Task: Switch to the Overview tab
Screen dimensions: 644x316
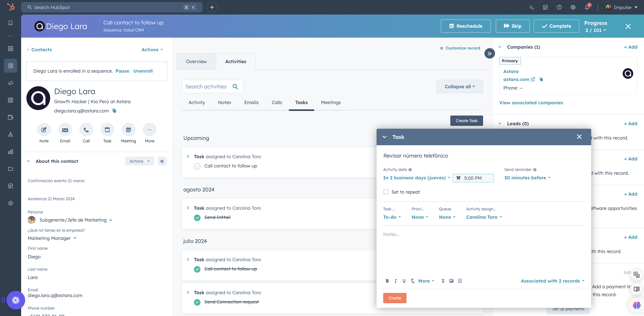Action: [196, 61]
